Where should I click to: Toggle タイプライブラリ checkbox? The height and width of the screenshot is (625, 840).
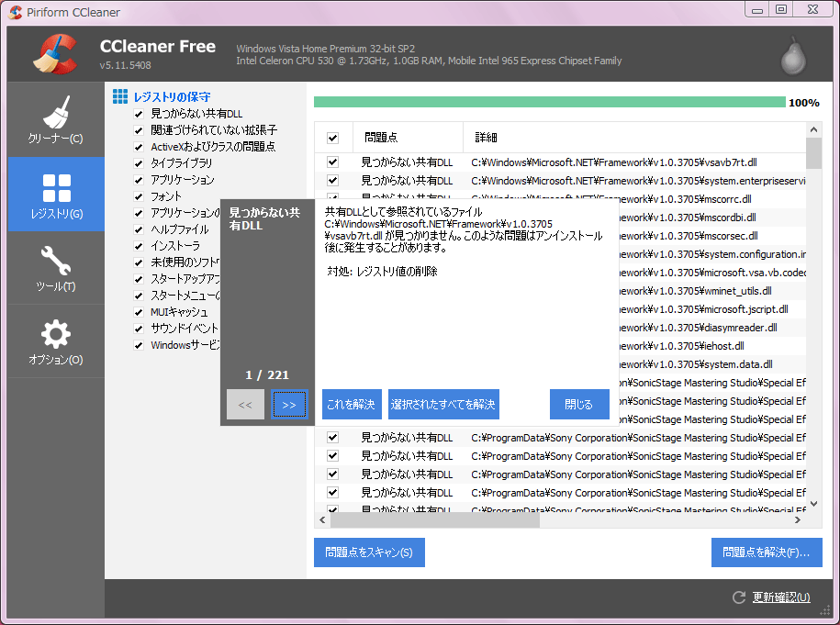(x=139, y=163)
